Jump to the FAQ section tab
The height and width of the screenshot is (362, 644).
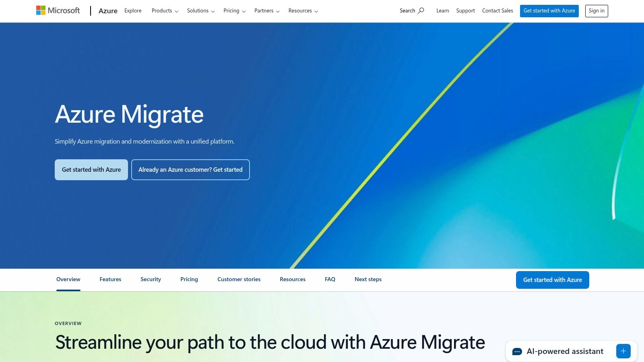point(330,279)
